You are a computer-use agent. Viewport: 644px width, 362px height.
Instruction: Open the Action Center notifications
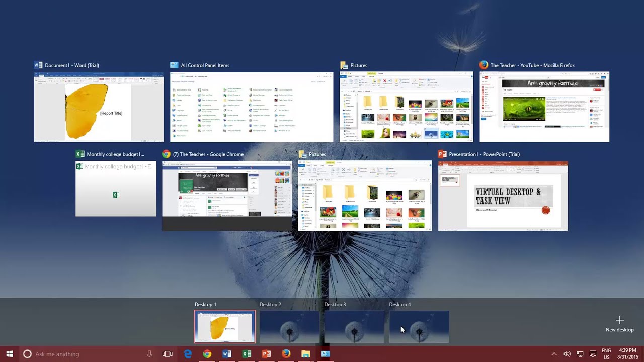click(593, 354)
